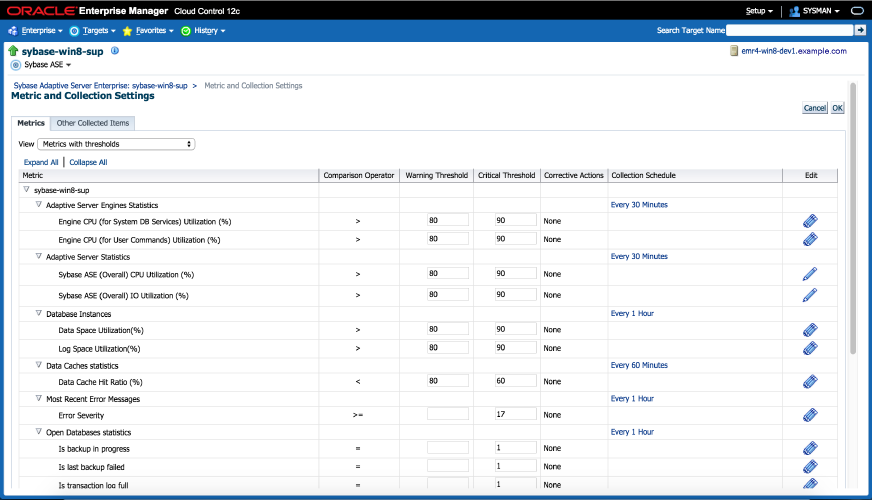Click the page vertical scrollbar

coord(853,218)
